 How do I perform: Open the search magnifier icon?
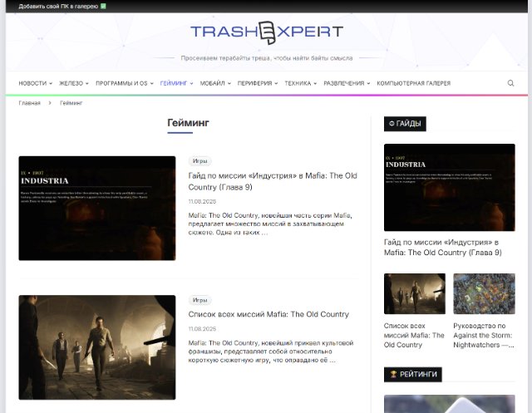(510, 83)
